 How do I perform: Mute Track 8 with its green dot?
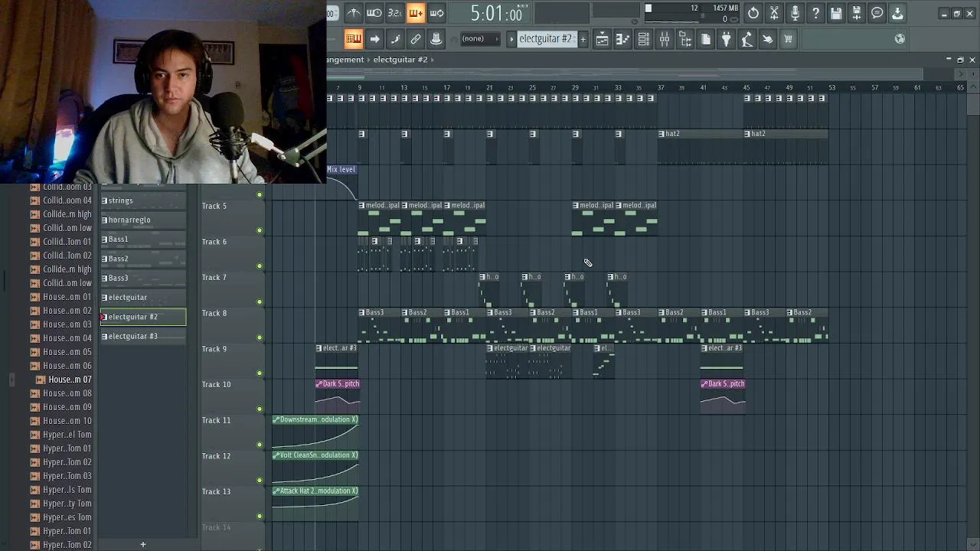[260, 337]
